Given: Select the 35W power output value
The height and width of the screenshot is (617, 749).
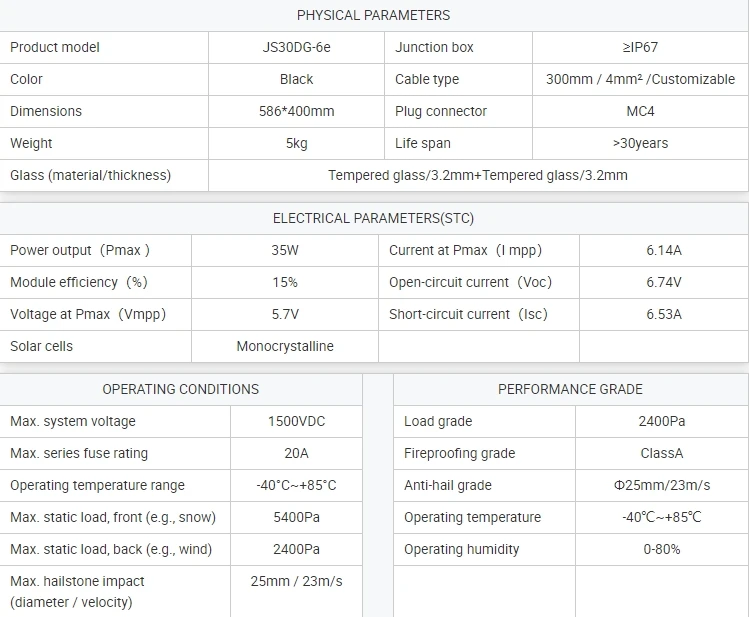Looking at the screenshot, I should (285, 250).
